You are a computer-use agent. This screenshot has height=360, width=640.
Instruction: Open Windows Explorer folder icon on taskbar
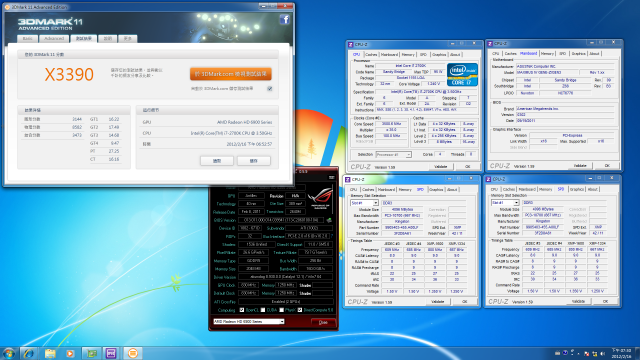click(x=50, y=353)
